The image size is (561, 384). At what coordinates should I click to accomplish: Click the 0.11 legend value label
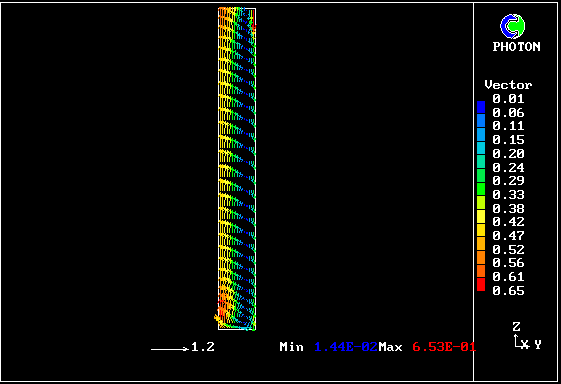[508, 126]
